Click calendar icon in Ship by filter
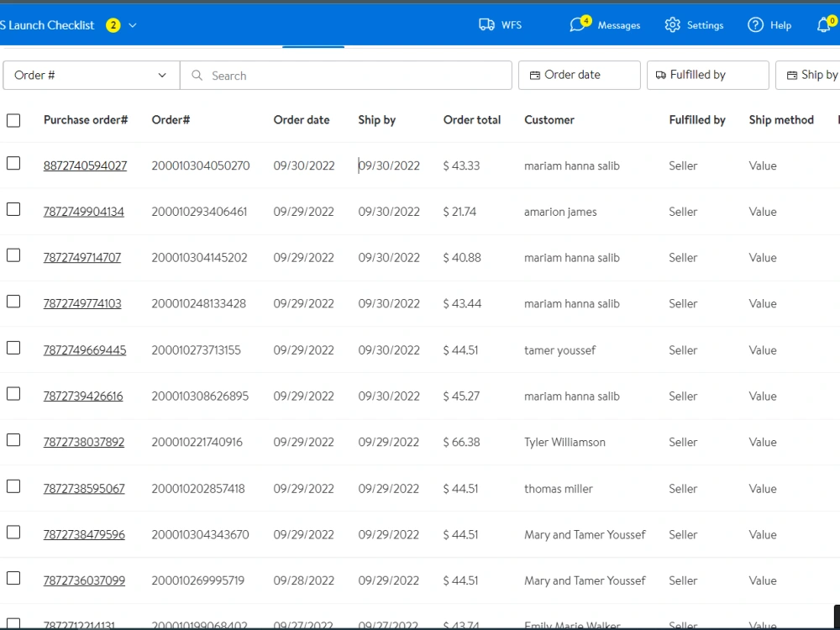This screenshot has width=840, height=630. point(792,75)
